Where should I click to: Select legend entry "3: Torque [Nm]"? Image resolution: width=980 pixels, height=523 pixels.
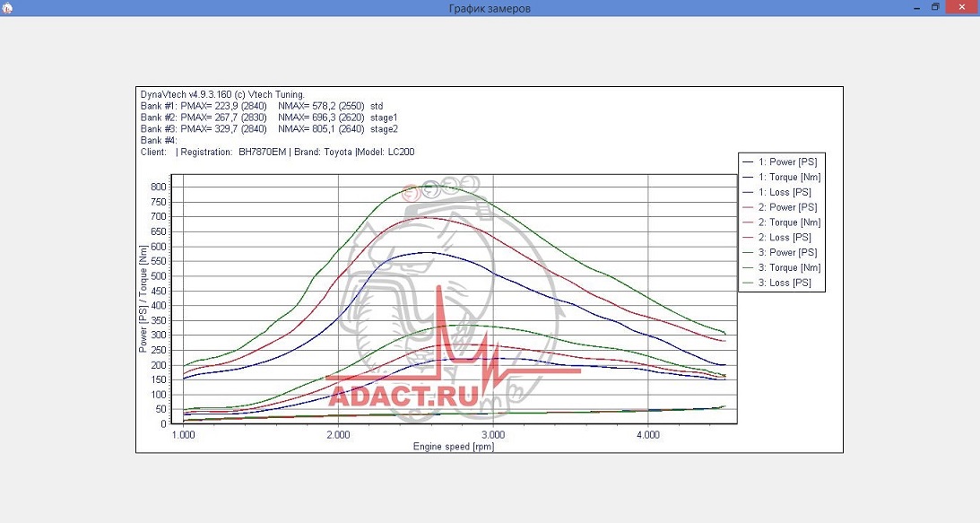(x=783, y=267)
